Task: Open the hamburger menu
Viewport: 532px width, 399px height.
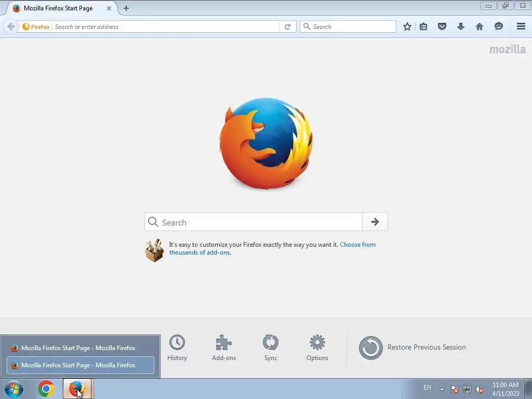Action: 521,26
